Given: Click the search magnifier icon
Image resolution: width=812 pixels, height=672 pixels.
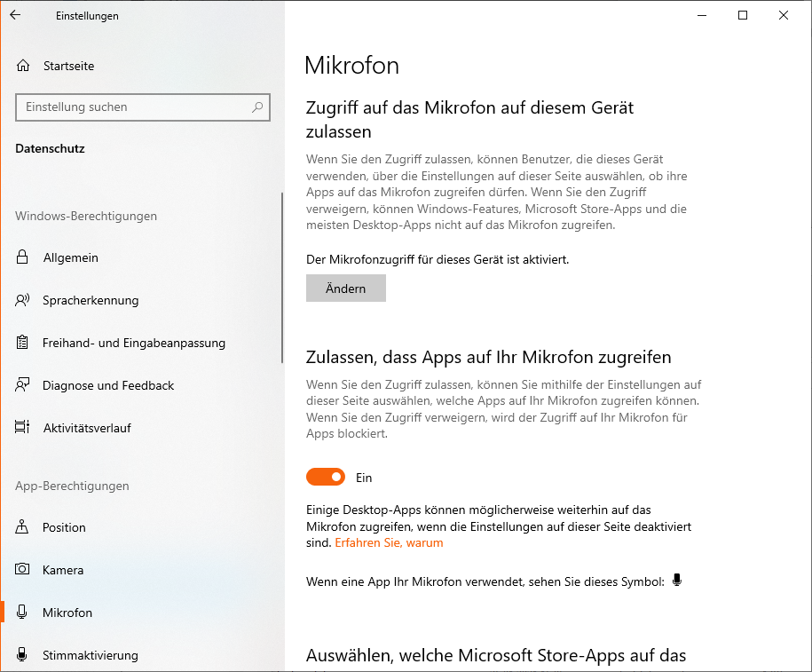Looking at the screenshot, I should coord(257,107).
